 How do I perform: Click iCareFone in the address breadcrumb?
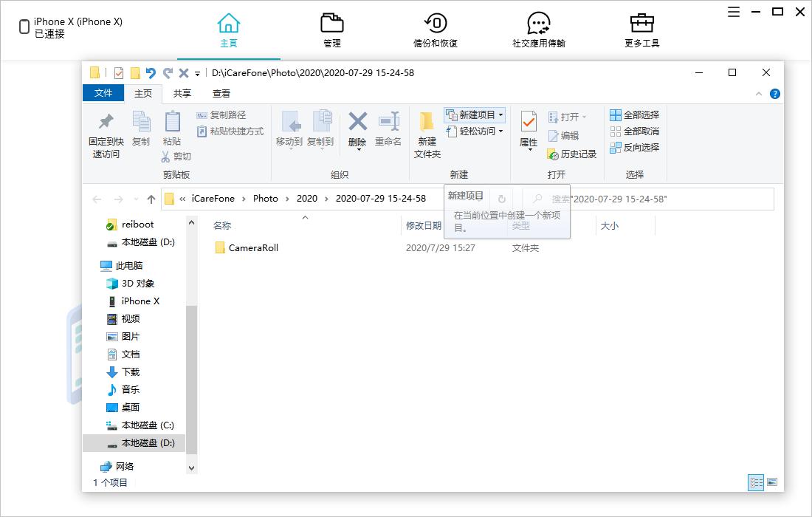(x=213, y=199)
